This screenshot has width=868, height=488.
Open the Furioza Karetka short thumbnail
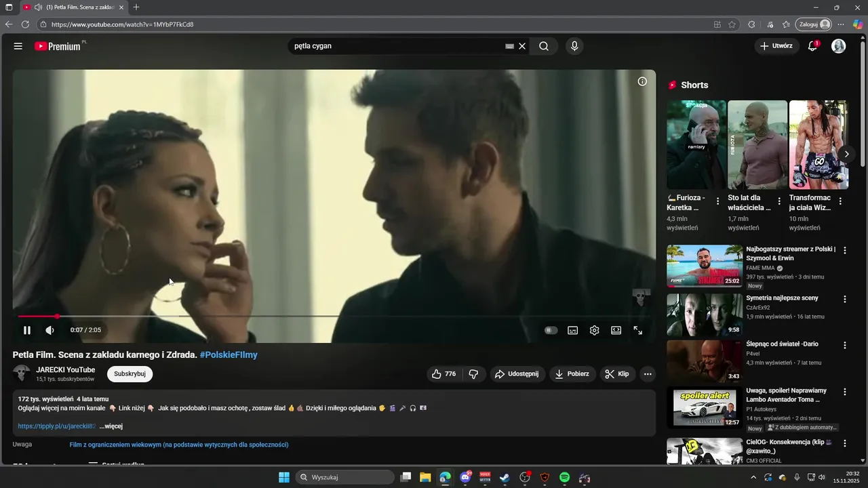[696, 144]
